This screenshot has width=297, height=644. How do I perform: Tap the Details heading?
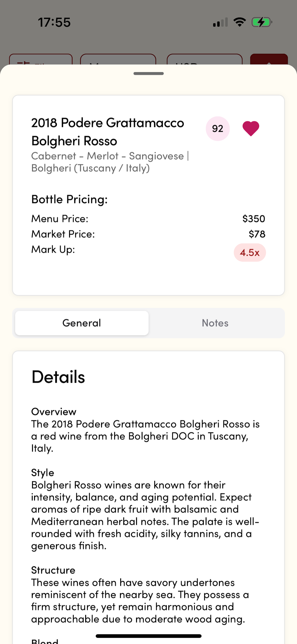point(58,377)
